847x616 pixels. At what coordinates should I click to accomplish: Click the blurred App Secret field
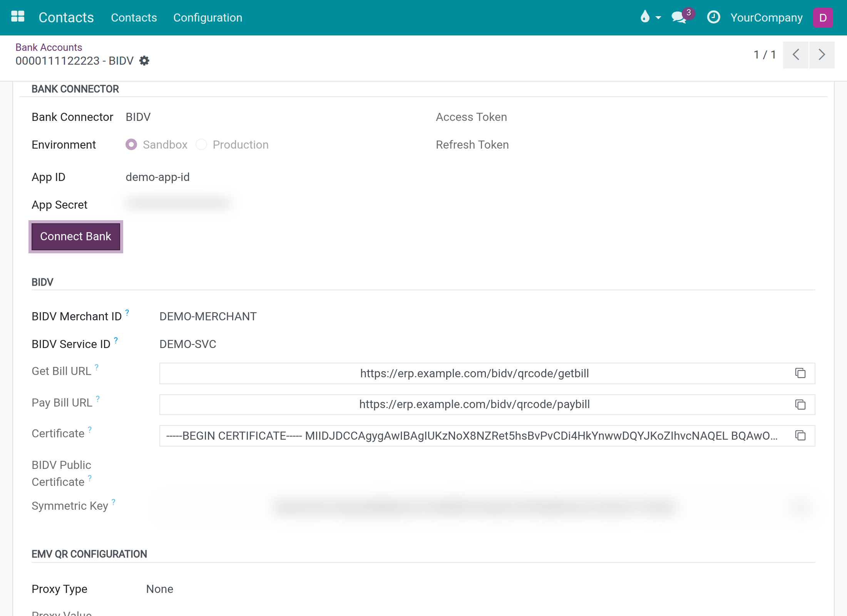[179, 203]
